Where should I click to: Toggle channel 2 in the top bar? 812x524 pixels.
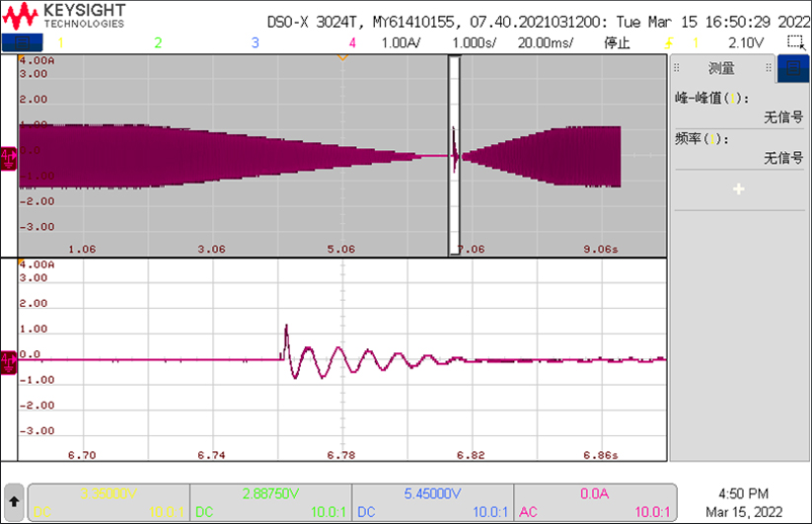click(157, 42)
